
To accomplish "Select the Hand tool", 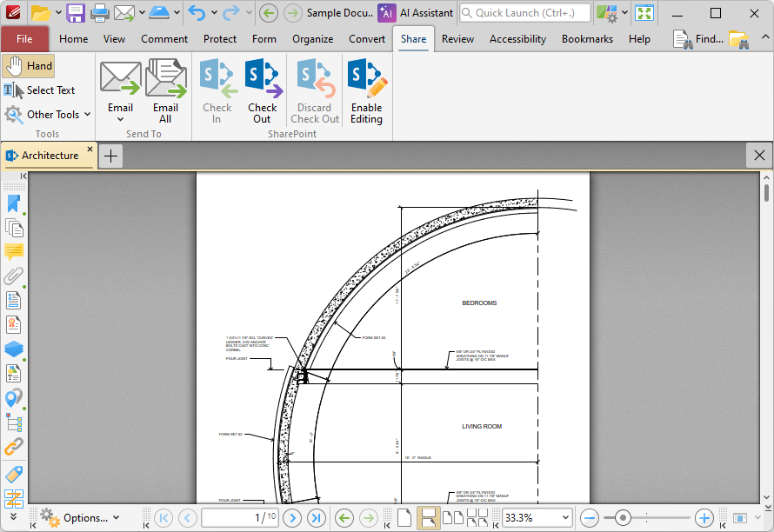I will point(29,66).
